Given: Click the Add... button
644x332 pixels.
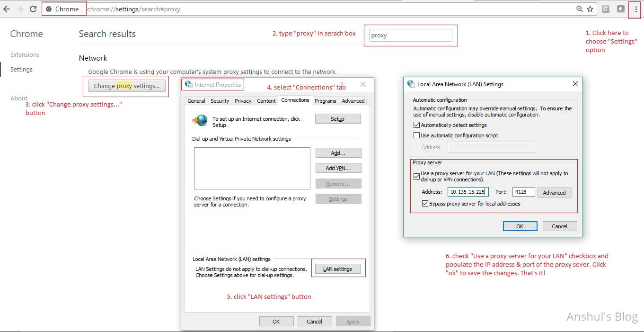Looking at the screenshot, I should [x=338, y=153].
